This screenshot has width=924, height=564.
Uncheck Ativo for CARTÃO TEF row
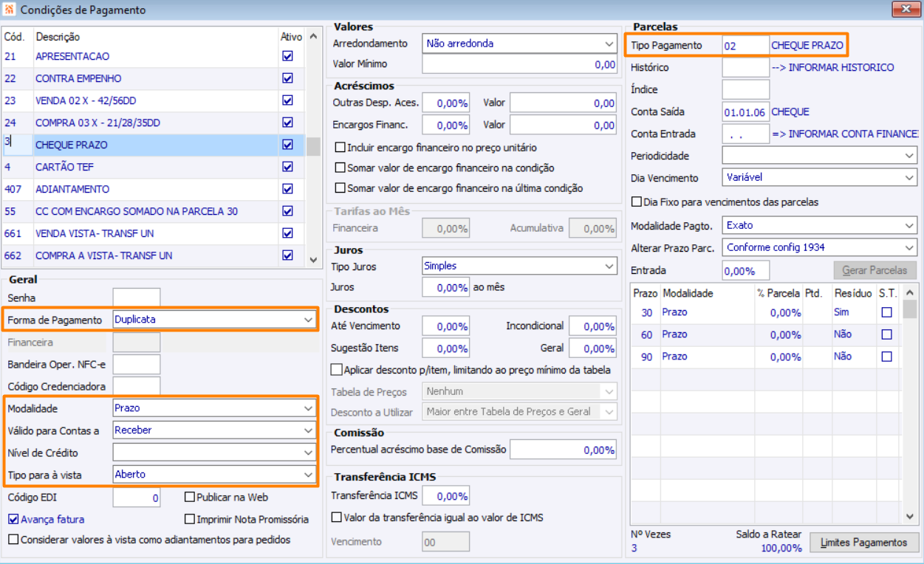click(287, 167)
